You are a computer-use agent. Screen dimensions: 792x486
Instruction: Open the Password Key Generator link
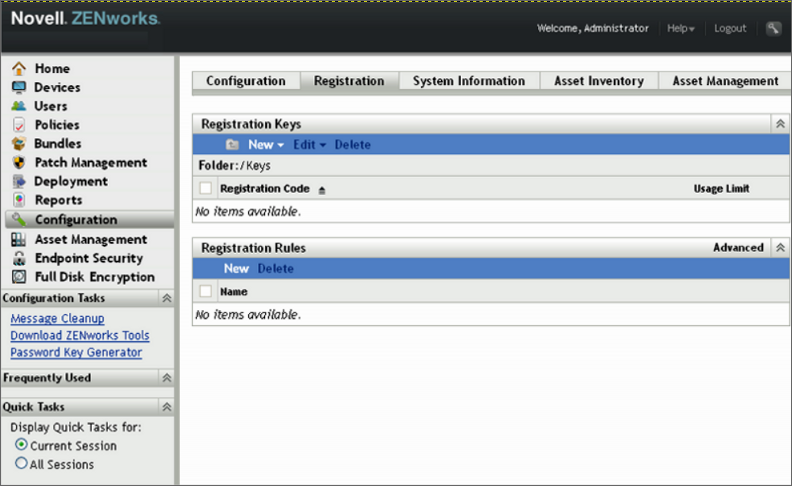pyautogui.click(x=76, y=353)
